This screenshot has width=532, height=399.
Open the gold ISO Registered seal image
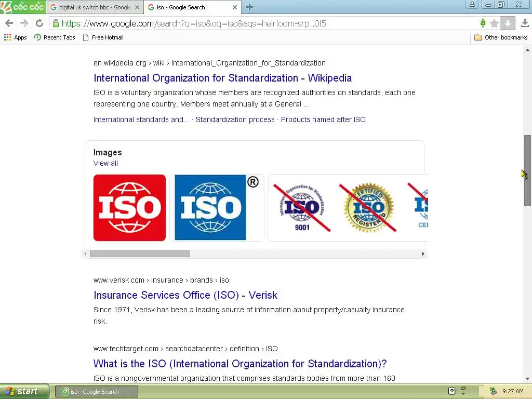368,208
